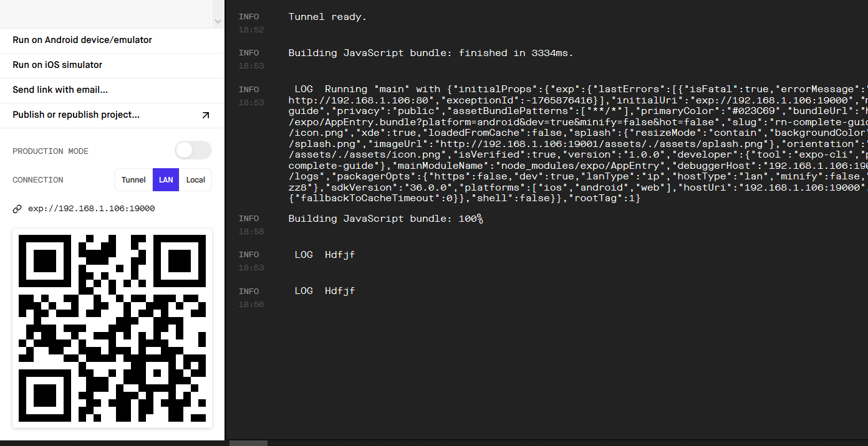Click the INFO label at 18:52
The width and height of the screenshot is (868, 446).
click(249, 17)
